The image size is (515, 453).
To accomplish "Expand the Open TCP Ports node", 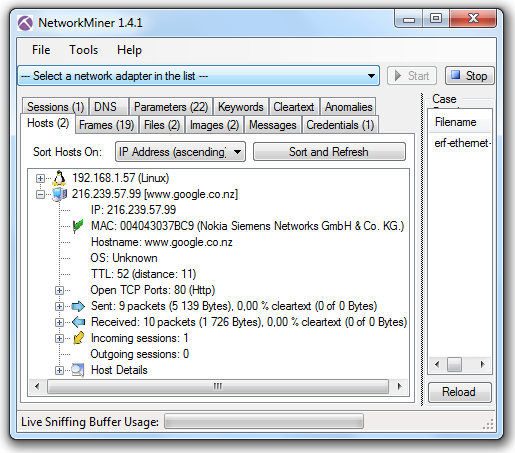I will tap(59, 290).
